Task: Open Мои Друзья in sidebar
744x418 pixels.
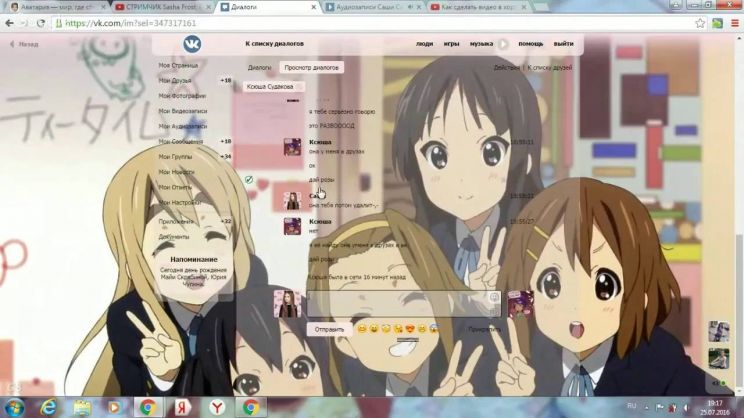Action: [175, 81]
